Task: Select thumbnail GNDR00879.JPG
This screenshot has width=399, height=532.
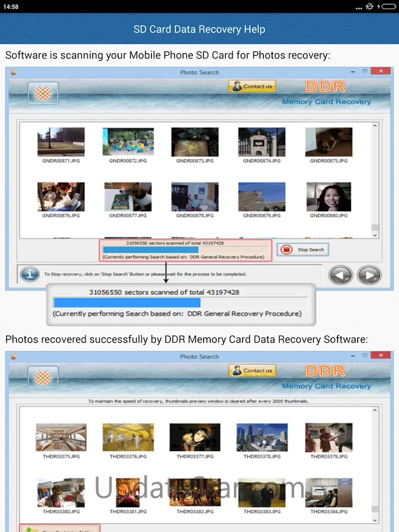Action: pos(261,197)
